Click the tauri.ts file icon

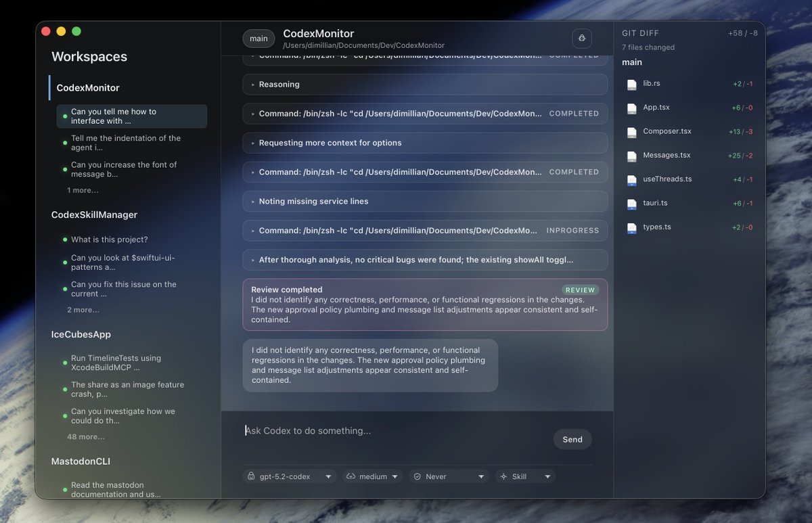[x=632, y=204]
